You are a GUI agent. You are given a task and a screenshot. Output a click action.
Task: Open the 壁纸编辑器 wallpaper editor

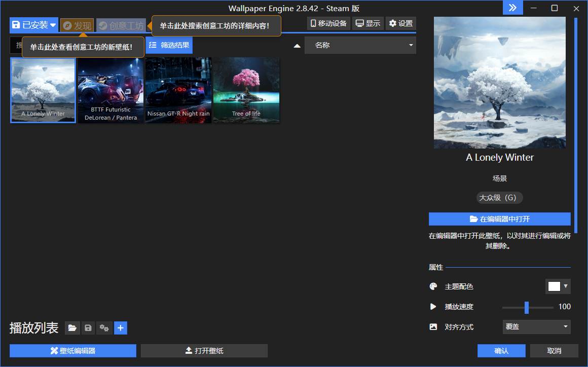point(73,351)
